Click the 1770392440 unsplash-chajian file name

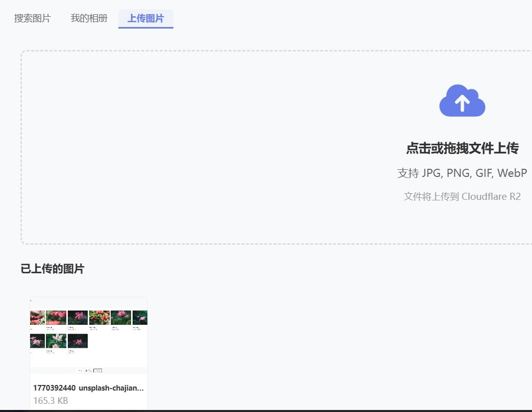click(x=88, y=388)
